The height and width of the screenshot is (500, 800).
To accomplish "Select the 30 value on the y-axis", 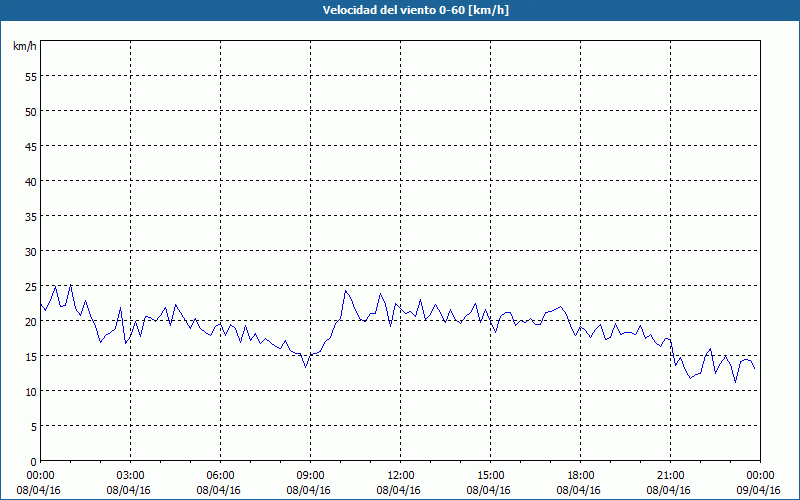I will tap(31, 252).
